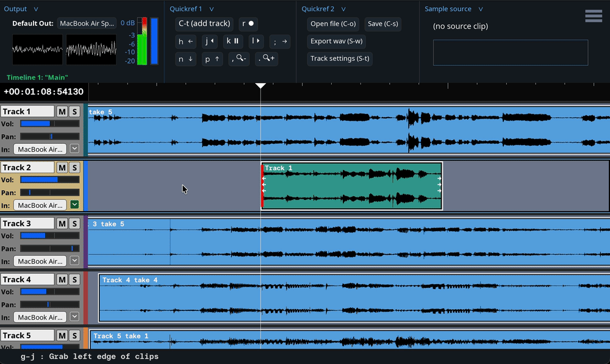Solo Track 3 using the S button

pos(74,224)
